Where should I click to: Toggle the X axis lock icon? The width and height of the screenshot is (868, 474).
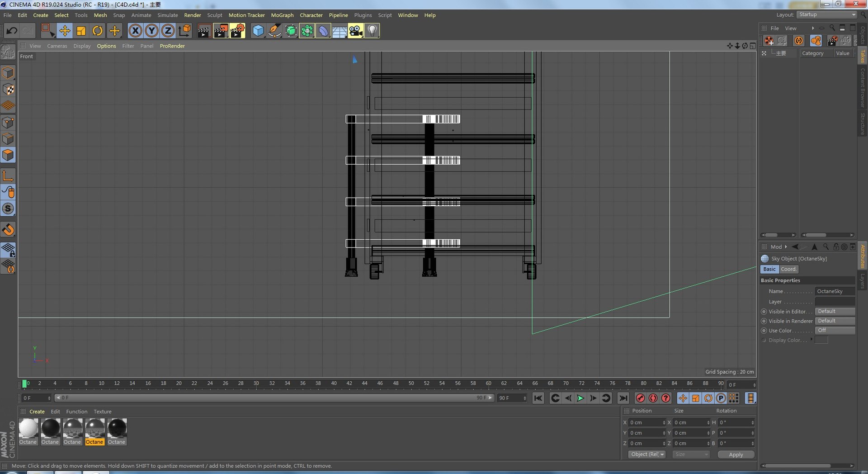pyautogui.click(x=135, y=31)
